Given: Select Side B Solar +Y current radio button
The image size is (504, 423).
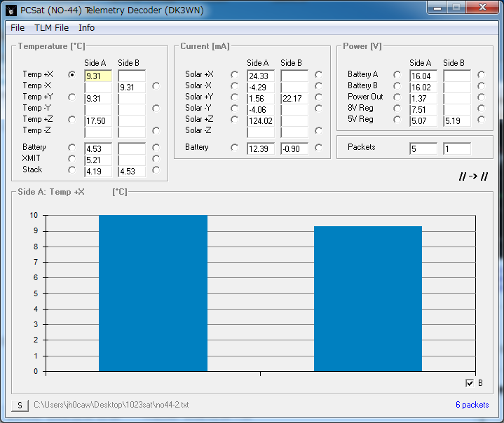Looking at the screenshot, I should 318,97.
